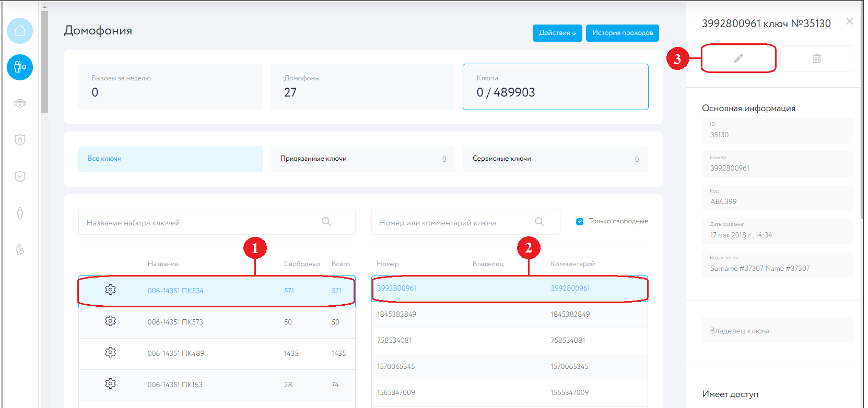
Task: Select key number 3992800961 in Номер column
Action: 396,288
